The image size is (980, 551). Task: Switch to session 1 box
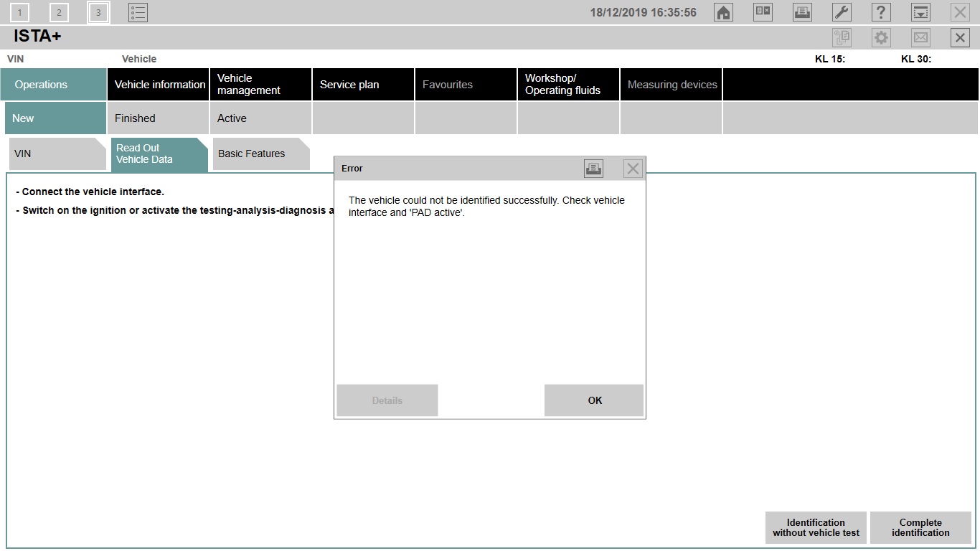[x=20, y=12]
